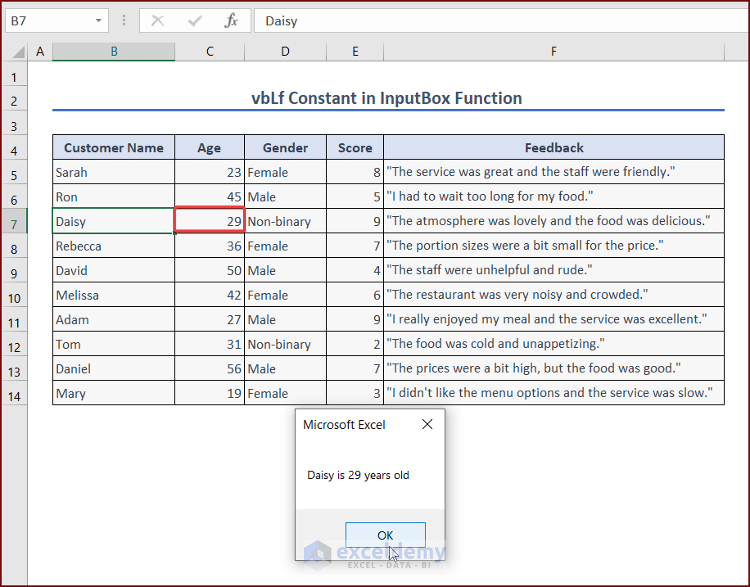Select Sarah's score cell showing 8
750x587 pixels.
pos(355,172)
